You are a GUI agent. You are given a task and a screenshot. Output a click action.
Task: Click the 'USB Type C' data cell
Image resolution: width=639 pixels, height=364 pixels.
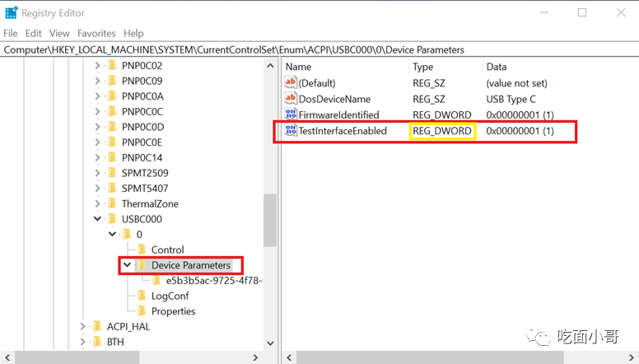[511, 99]
